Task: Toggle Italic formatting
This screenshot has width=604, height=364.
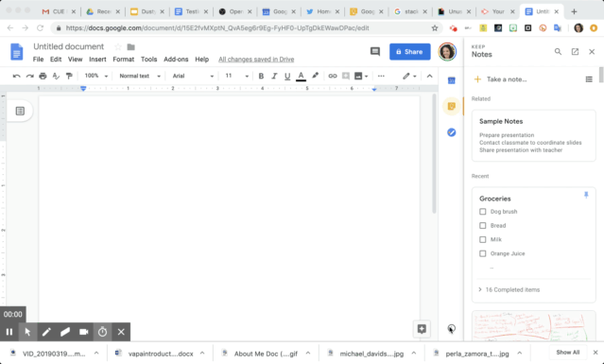Action: (x=274, y=77)
